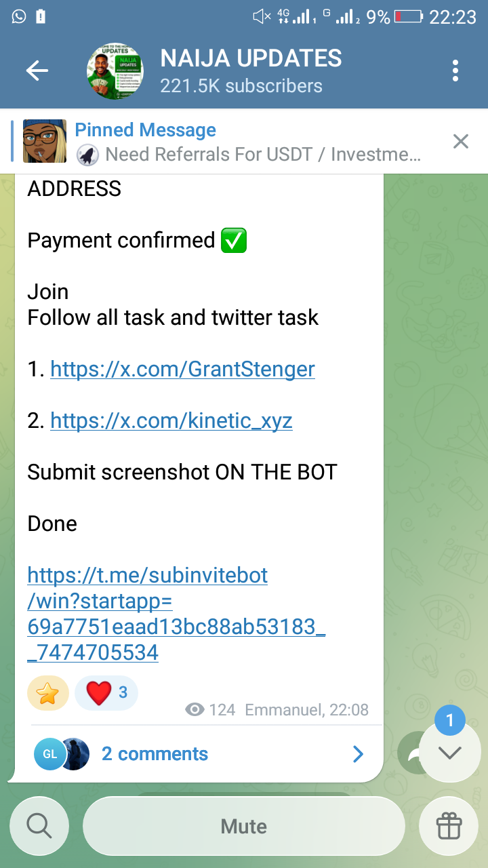Tap the gift box icon
Screen dimensions: 488x868
coord(449,826)
